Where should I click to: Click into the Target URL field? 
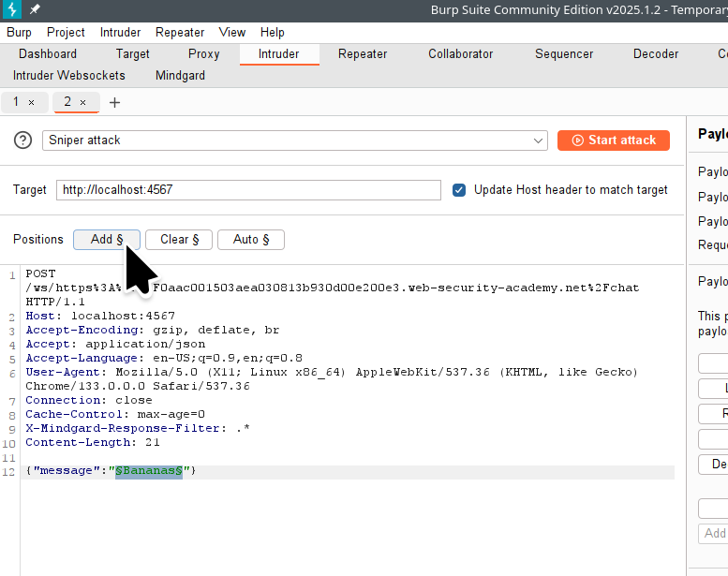tap(248, 190)
